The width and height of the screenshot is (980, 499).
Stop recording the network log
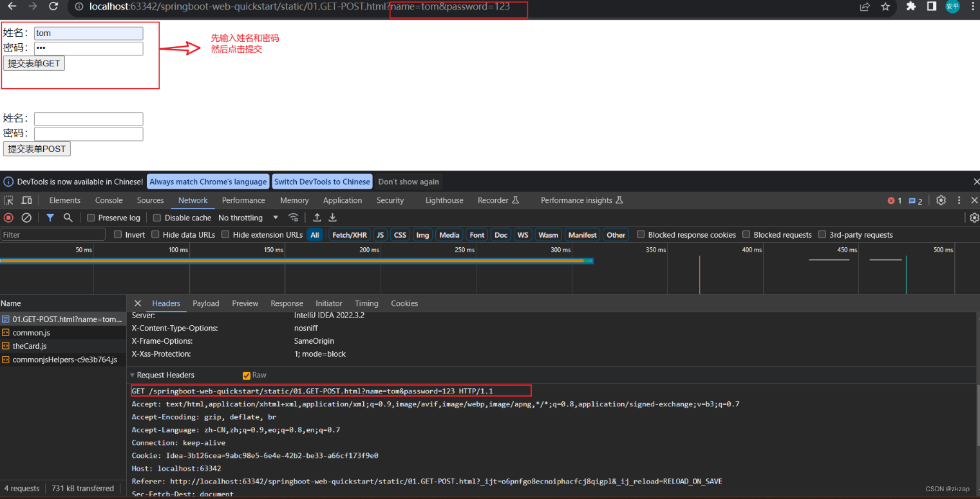[x=8, y=218]
